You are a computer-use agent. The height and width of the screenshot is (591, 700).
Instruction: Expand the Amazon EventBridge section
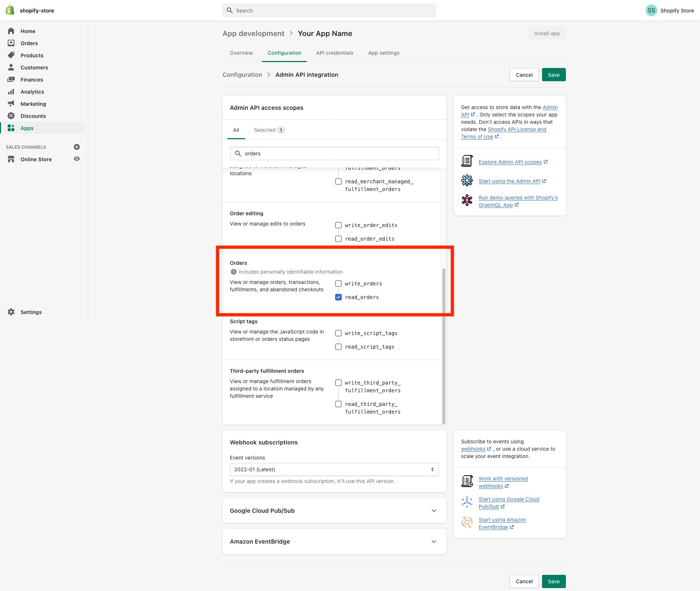click(334, 541)
